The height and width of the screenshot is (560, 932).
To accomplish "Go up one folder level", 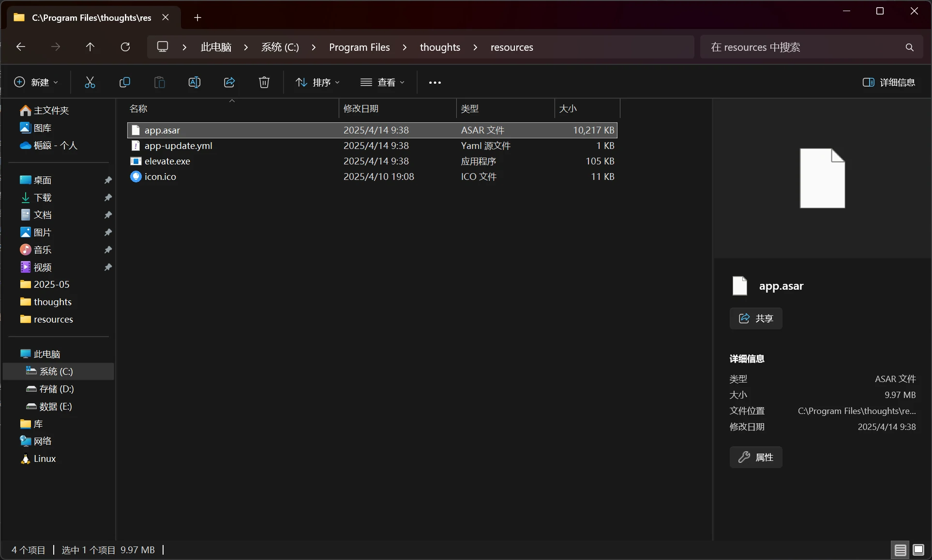I will (x=90, y=47).
